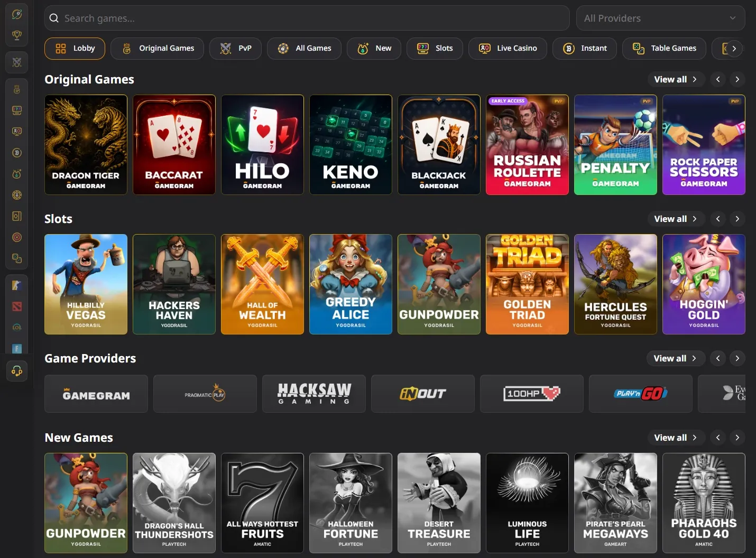Image resolution: width=756 pixels, height=558 pixels.
Task: Click the planet icon at top of sidebar
Action: click(17, 14)
